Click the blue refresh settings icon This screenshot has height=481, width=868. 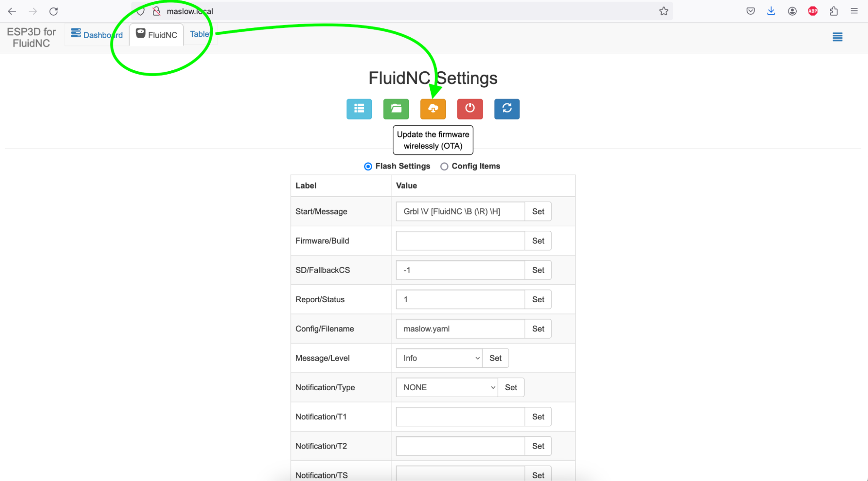(507, 109)
